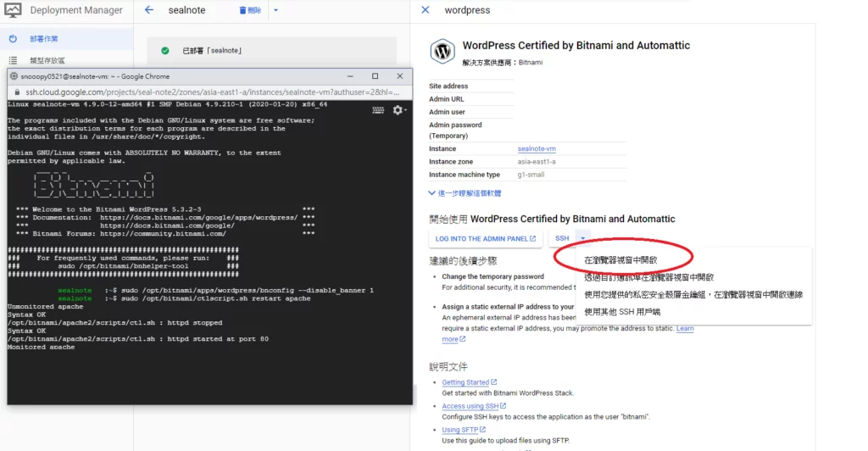
Task: Open the Learn more link
Action: click(x=685, y=328)
